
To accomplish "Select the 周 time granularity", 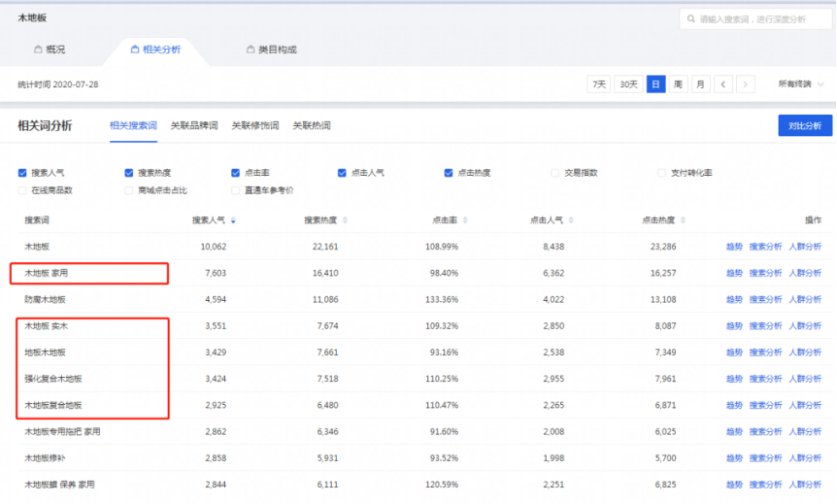I will (x=678, y=84).
